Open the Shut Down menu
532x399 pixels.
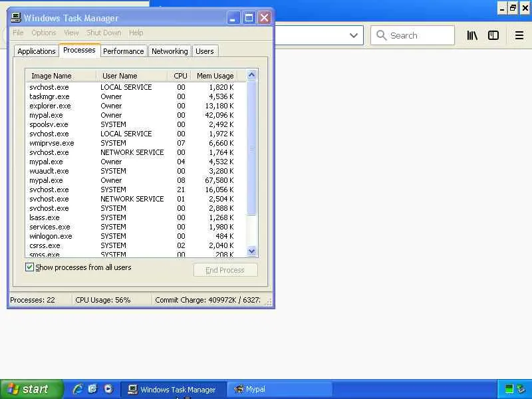coord(104,33)
